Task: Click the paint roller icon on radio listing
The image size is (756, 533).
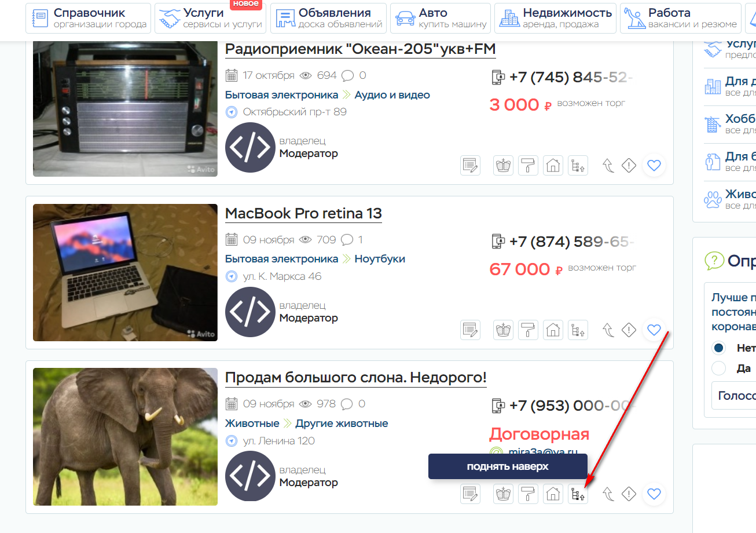Action: (528, 166)
